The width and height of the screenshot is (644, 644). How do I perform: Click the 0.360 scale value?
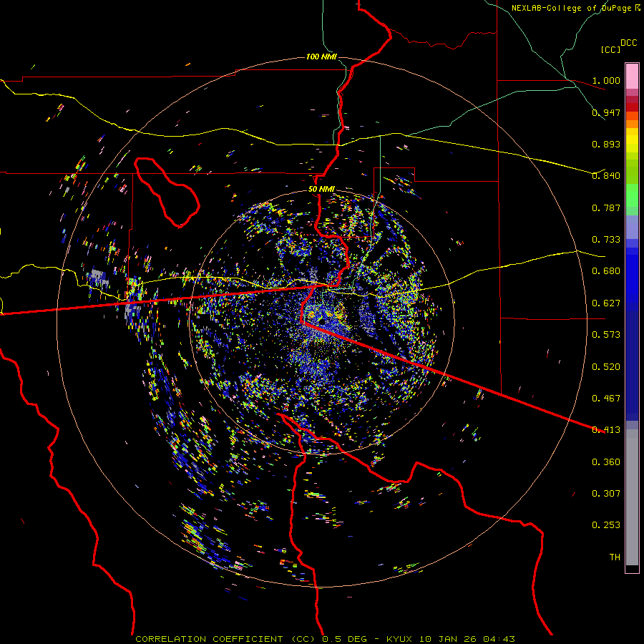click(606, 462)
